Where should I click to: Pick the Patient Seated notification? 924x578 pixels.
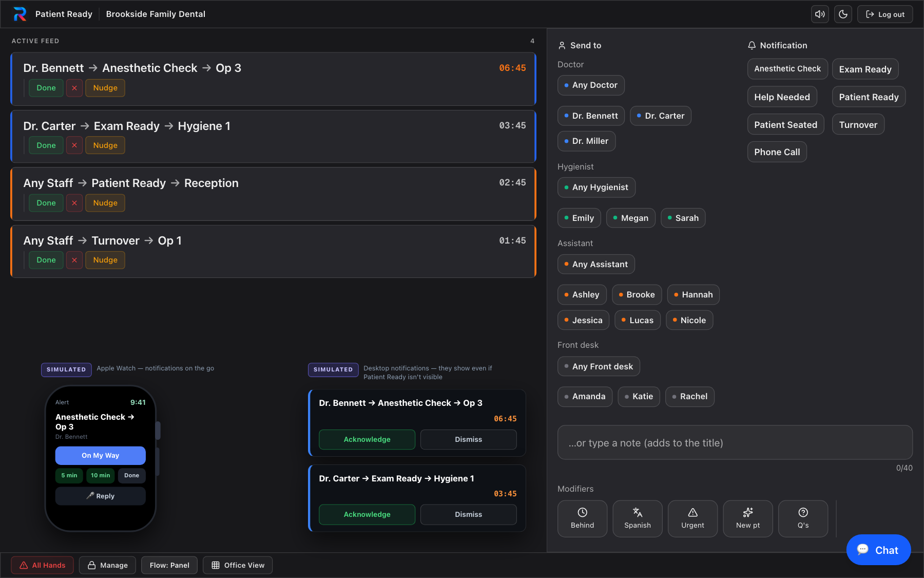tap(785, 124)
